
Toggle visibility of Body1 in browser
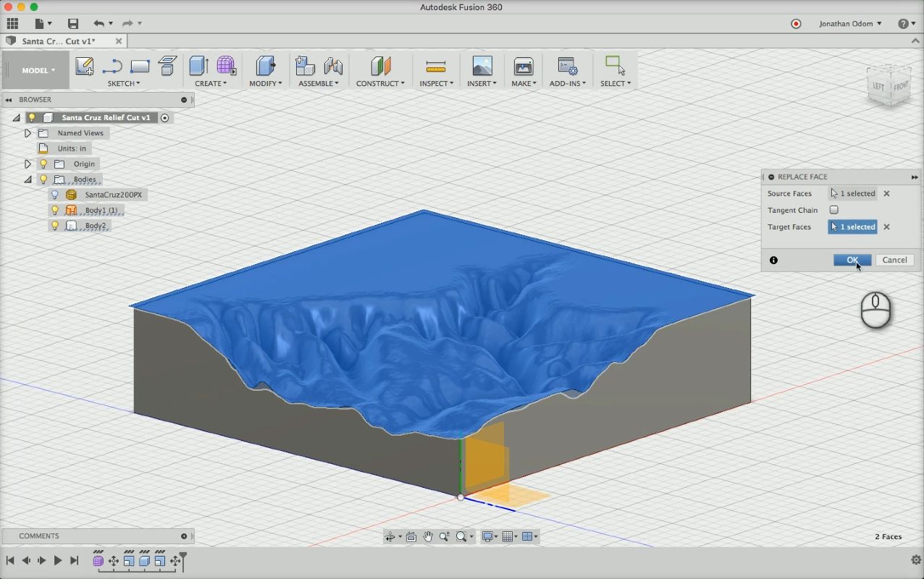pyautogui.click(x=54, y=210)
